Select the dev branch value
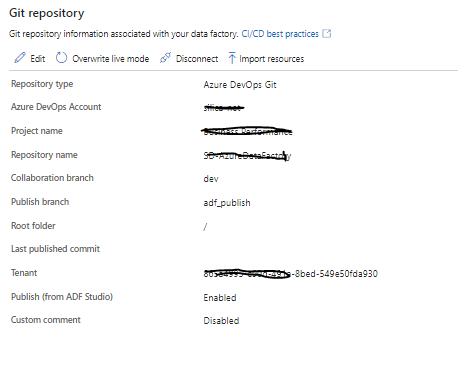The height and width of the screenshot is (381, 458). coord(211,179)
